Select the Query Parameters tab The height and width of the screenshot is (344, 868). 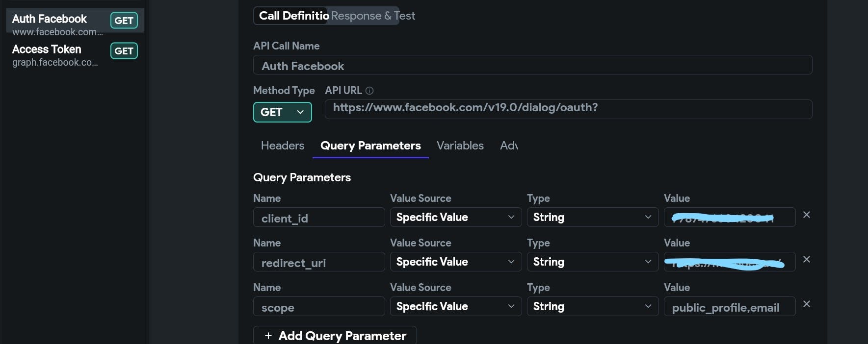[370, 146]
